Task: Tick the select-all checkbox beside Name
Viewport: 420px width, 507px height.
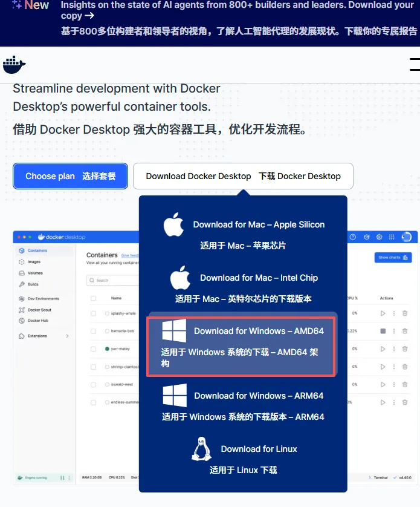Action: pyautogui.click(x=94, y=298)
